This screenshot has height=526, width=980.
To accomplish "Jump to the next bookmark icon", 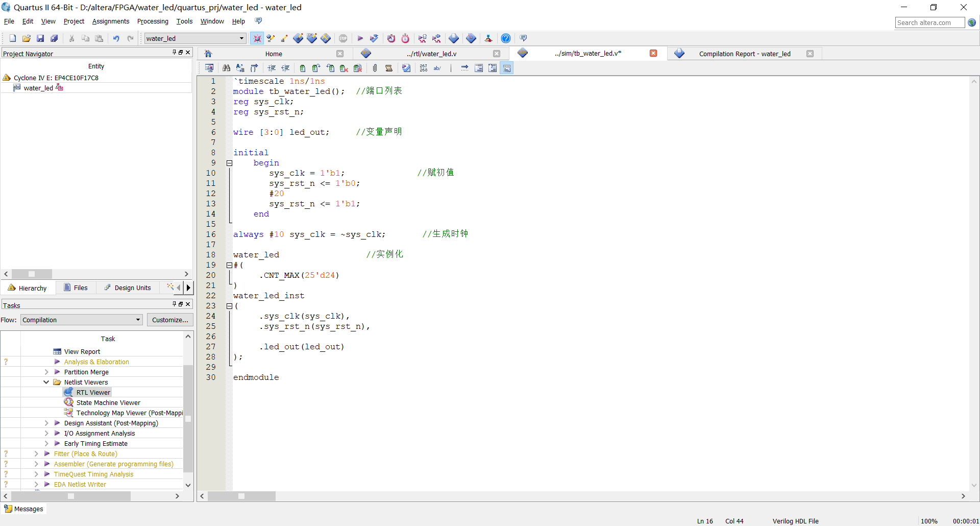I will 316,68.
